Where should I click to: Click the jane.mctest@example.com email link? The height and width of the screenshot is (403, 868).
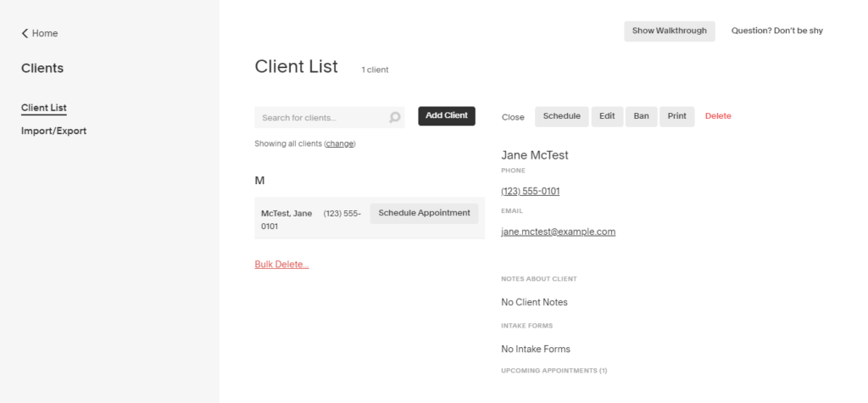click(x=558, y=232)
